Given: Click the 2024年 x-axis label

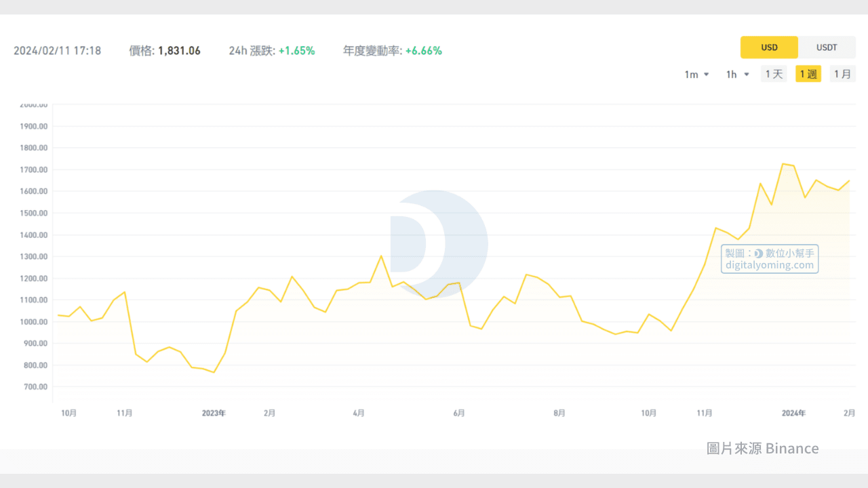Looking at the screenshot, I should tap(793, 413).
